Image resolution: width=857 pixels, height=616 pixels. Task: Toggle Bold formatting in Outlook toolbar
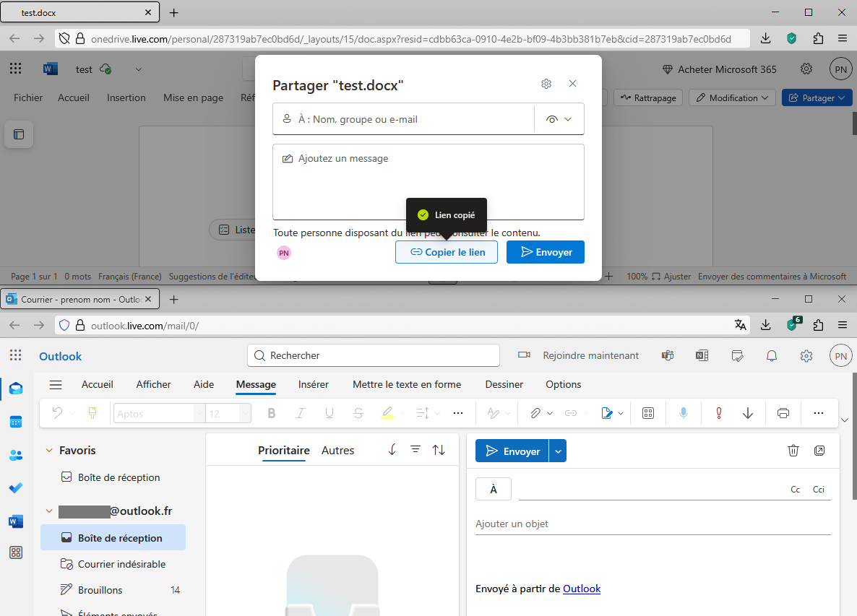coord(272,413)
